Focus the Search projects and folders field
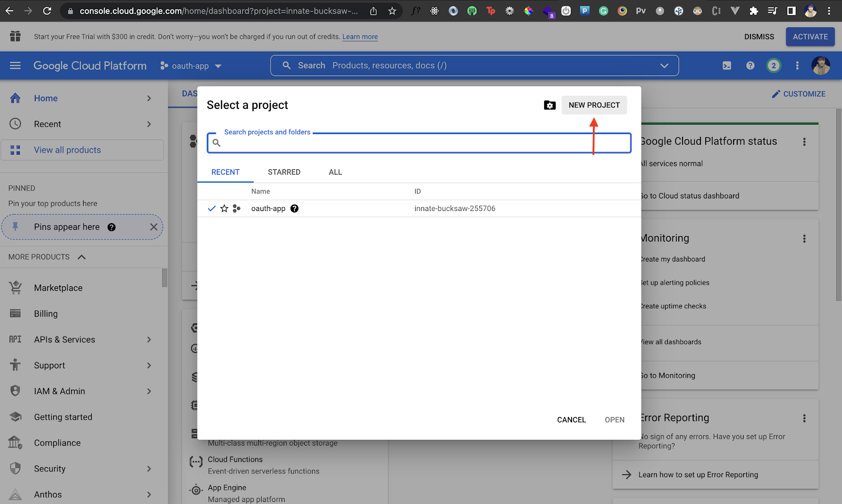This screenshot has height=504, width=842. 419,143
